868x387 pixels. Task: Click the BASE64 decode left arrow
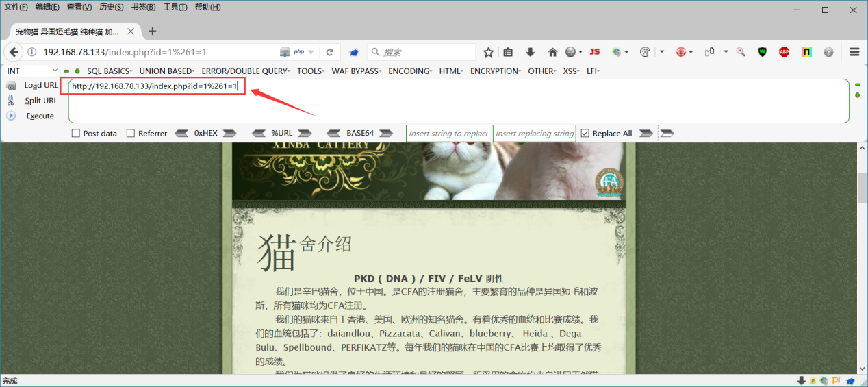click(334, 133)
